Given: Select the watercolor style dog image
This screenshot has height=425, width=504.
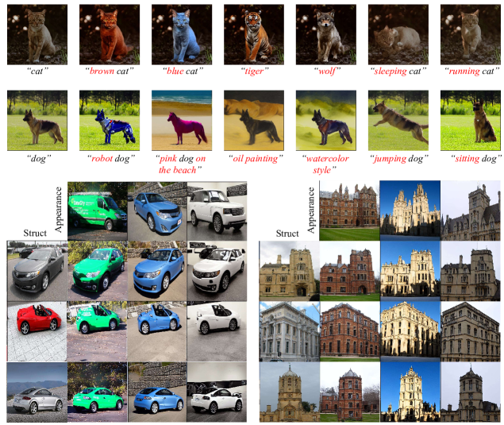Looking at the screenshot, I should pyautogui.click(x=326, y=120).
